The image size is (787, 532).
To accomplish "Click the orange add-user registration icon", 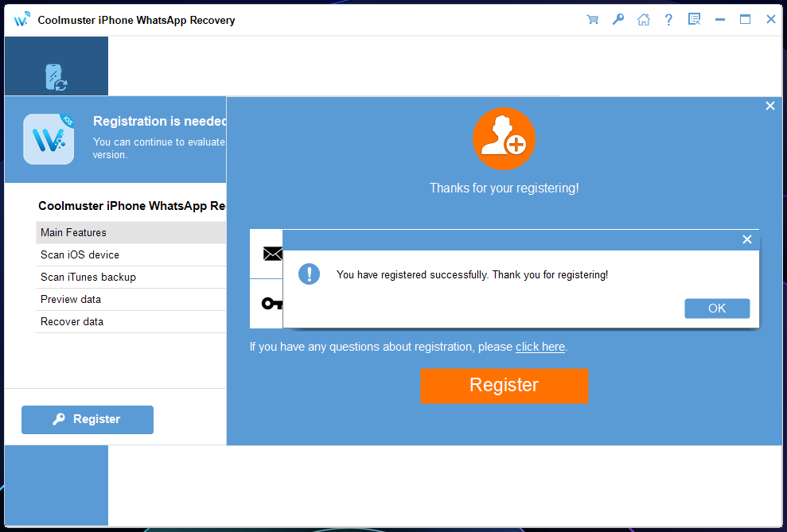I will click(504, 139).
